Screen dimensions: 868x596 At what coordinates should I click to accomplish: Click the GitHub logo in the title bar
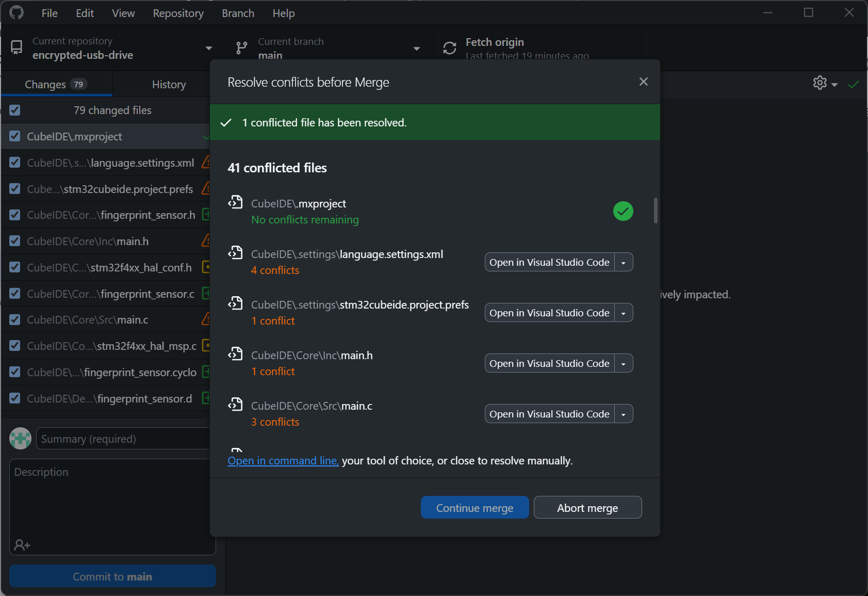pyautogui.click(x=15, y=12)
